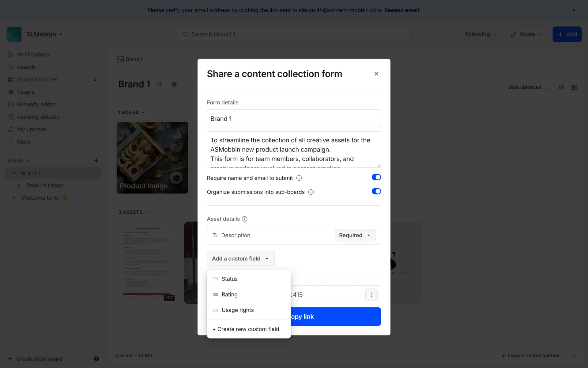Screen dimensions: 588x368
Task: Click Create new custom field
Action: pos(246,329)
